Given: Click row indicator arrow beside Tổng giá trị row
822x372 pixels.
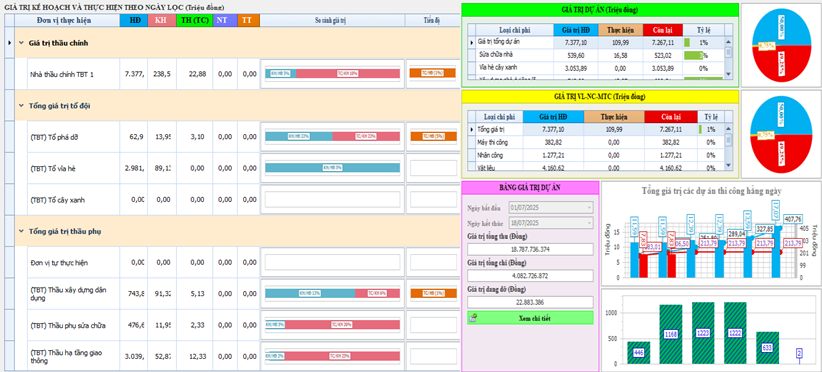Looking at the screenshot, I should tap(472, 129).
